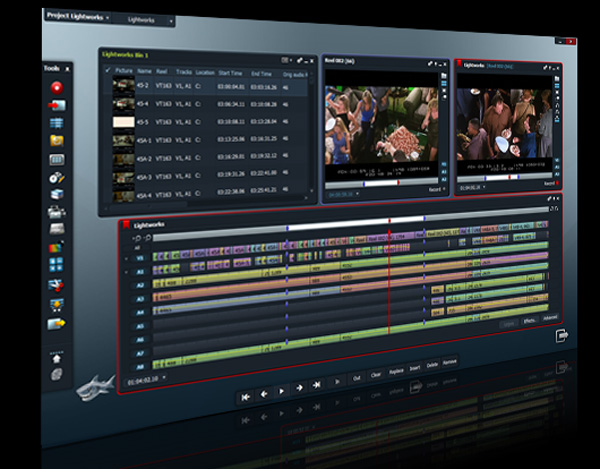The width and height of the screenshot is (600, 469).
Task: Click the Clear button
Action: 375,375
